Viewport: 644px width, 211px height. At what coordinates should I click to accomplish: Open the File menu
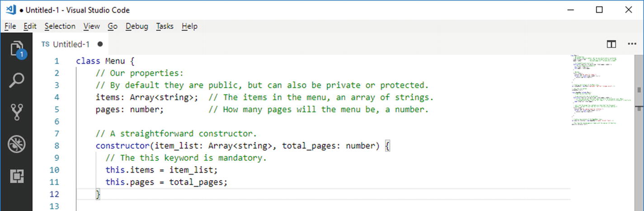coord(10,26)
